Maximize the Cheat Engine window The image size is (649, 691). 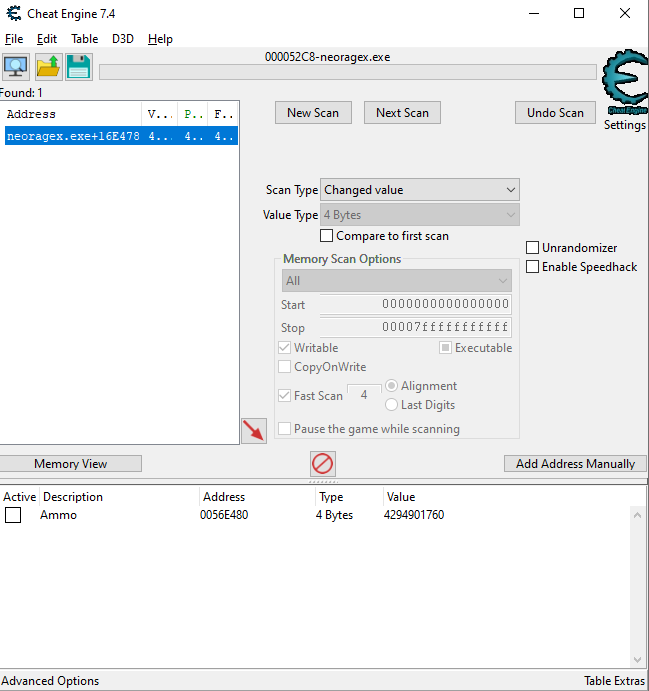point(579,13)
